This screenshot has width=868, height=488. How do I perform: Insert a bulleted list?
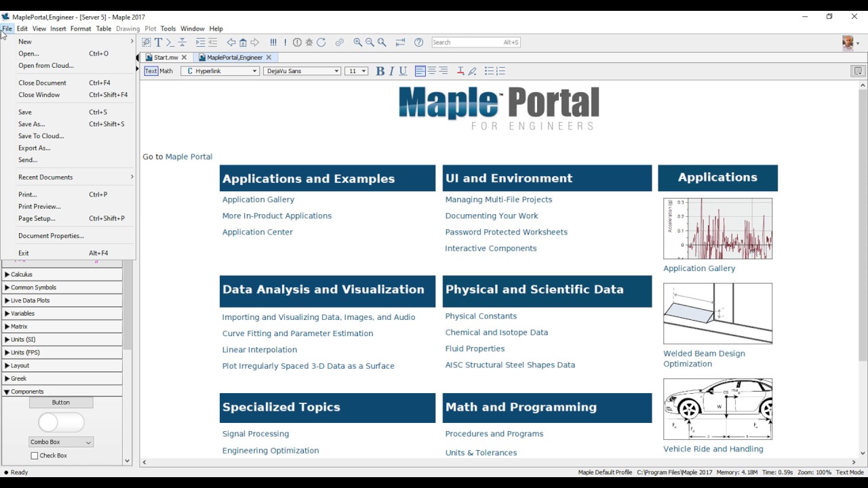[489, 70]
